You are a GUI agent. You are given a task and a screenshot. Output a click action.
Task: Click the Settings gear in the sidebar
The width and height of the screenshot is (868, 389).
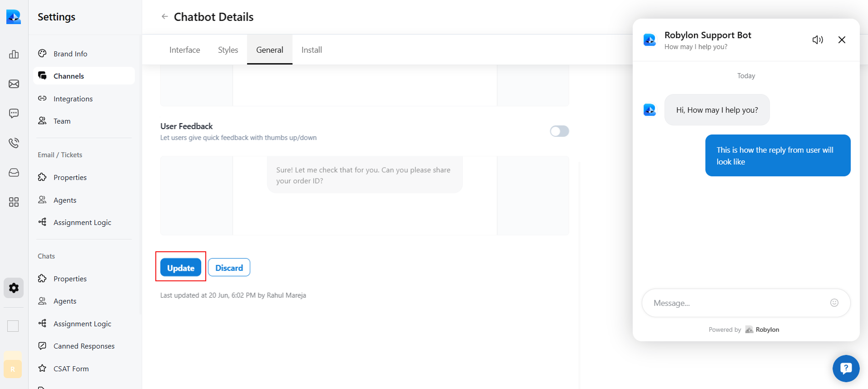tap(14, 288)
